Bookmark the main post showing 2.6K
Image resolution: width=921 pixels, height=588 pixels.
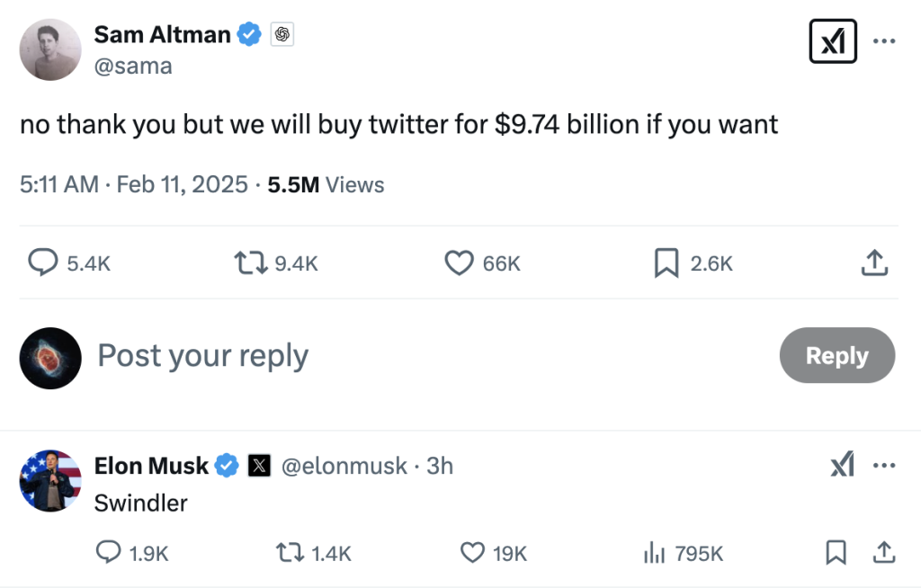click(x=666, y=263)
